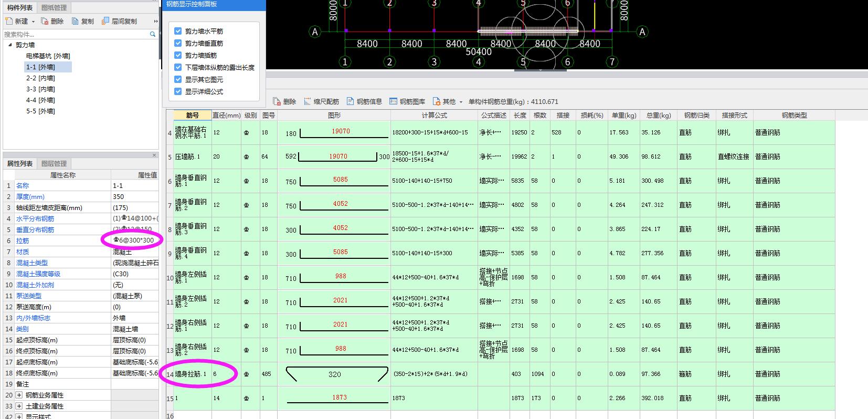Screen dimensions: 868x419
Task: Click the 混凝土强度等级 property name
Action: [38, 274]
